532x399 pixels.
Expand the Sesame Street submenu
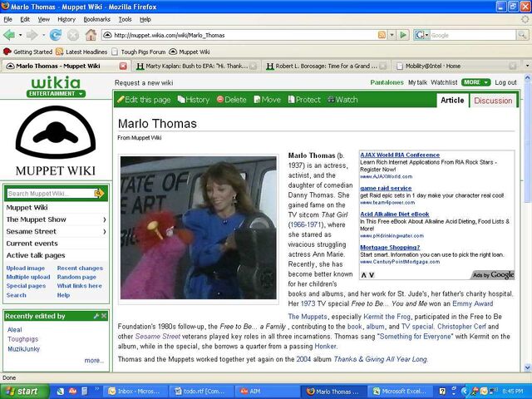56,231
